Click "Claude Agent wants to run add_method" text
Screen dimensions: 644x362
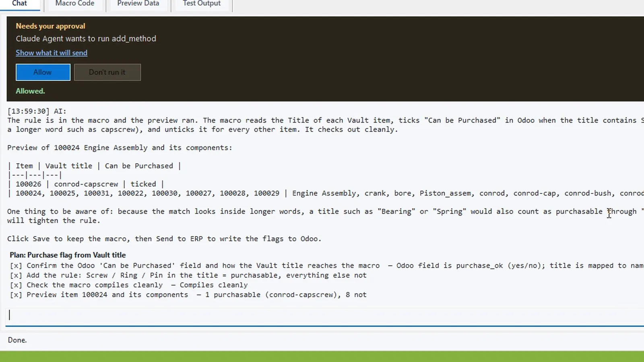(x=86, y=39)
